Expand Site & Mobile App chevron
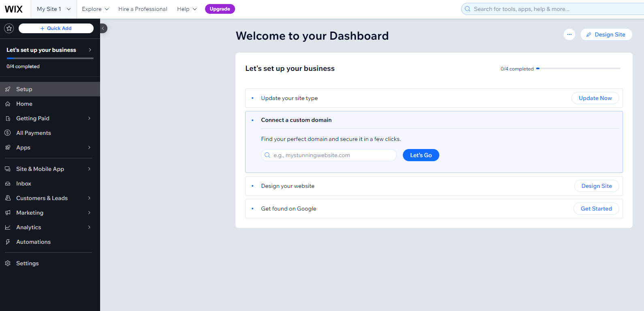 [x=89, y=169]
